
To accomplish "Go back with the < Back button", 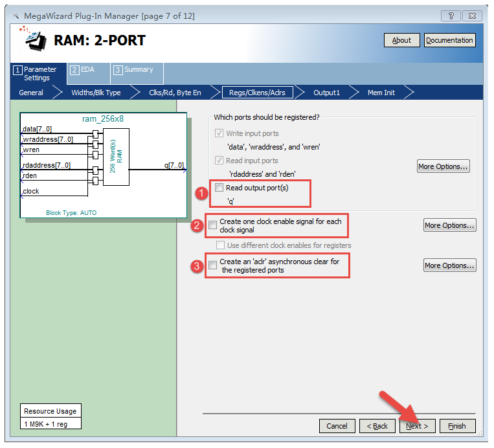I will [x=377, y=426].
